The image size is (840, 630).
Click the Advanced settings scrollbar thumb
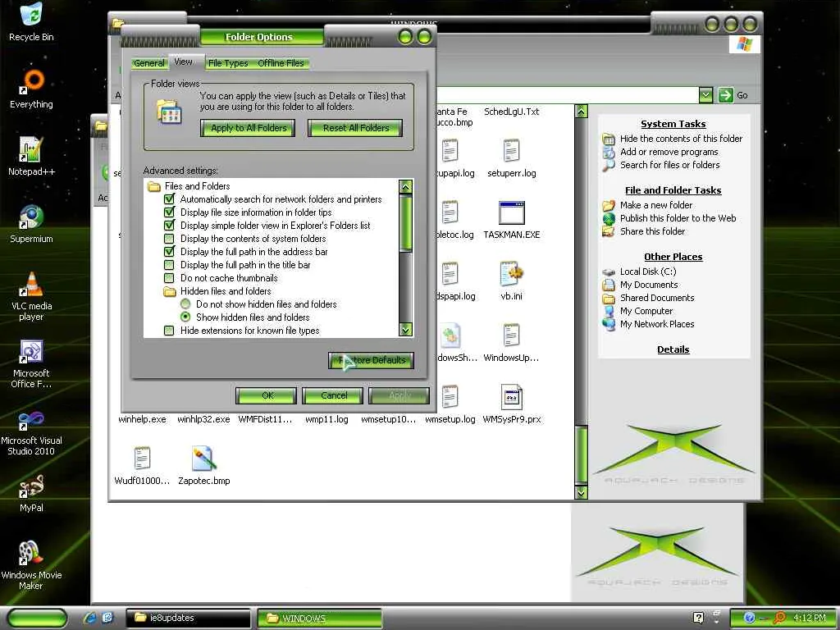coord(405,222)
